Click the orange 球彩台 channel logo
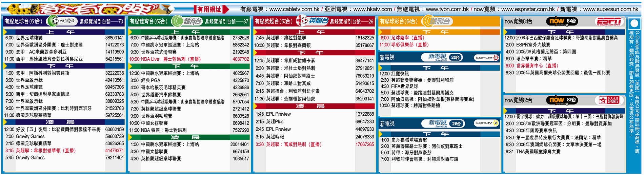The image size is (644, 175). (x=437, y=21)
